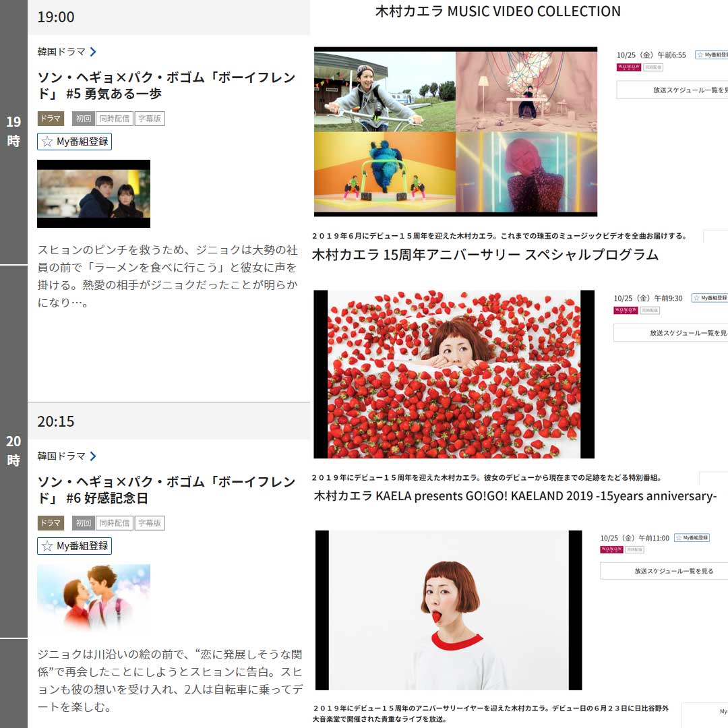Click text 彼女のデビューから現在までの足跡をたどる特別番組

point(572,477)
